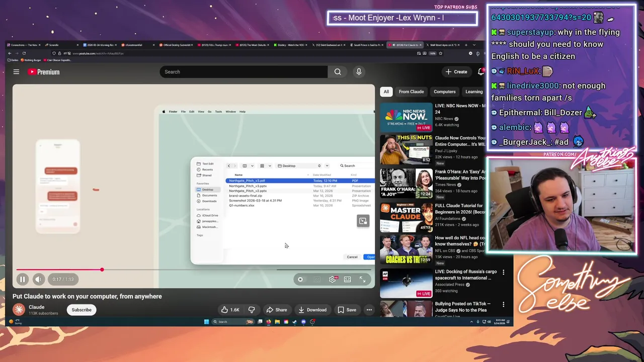Screen dimensions: 644x362
Task: Open Discord from the taskbar
Action: tap(303, 322)
